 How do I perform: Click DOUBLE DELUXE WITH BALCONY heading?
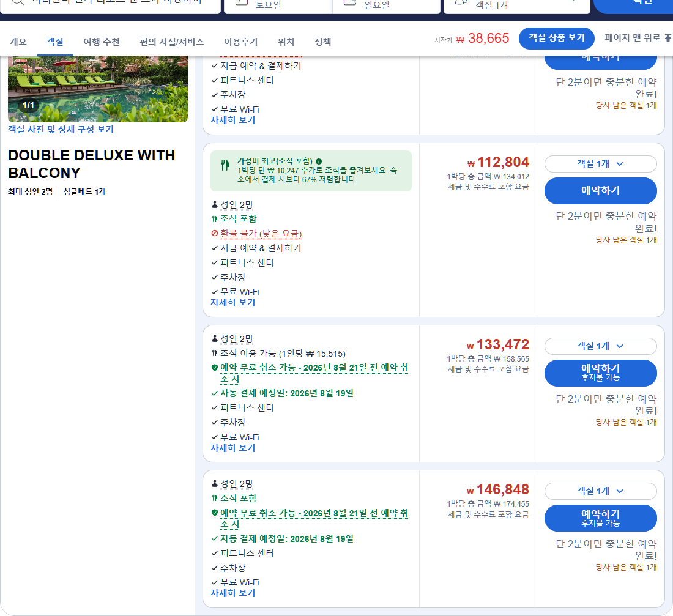pos(91,164)
